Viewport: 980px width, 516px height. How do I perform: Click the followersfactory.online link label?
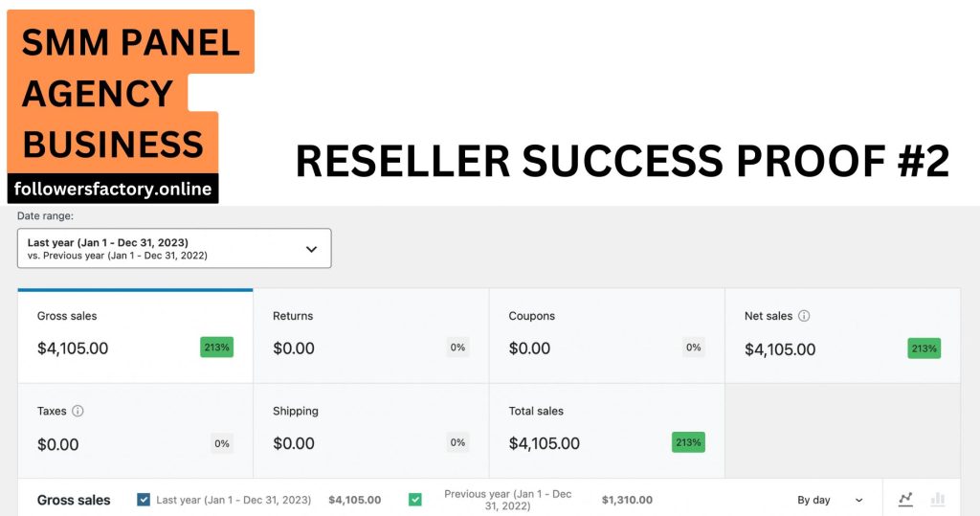(x=113, y=189)
